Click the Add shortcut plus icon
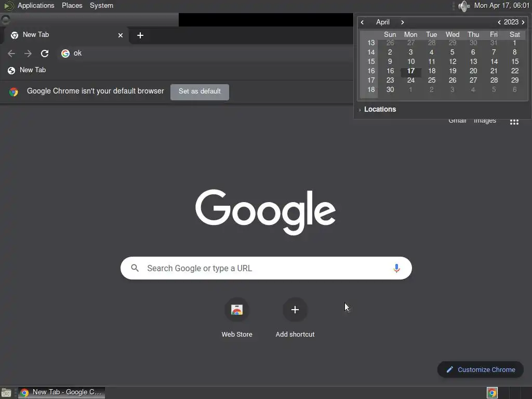 click(295, 310)
